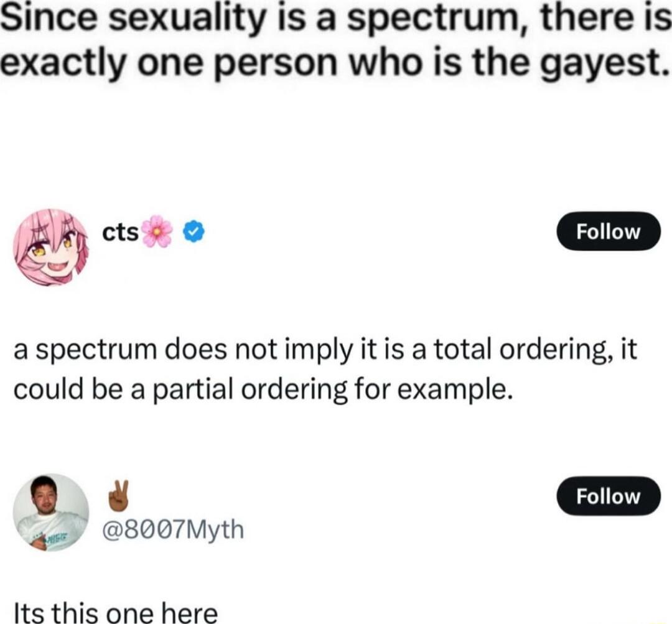
Task: Click the pink flower emoji beside cts
Action: point(156,231)
